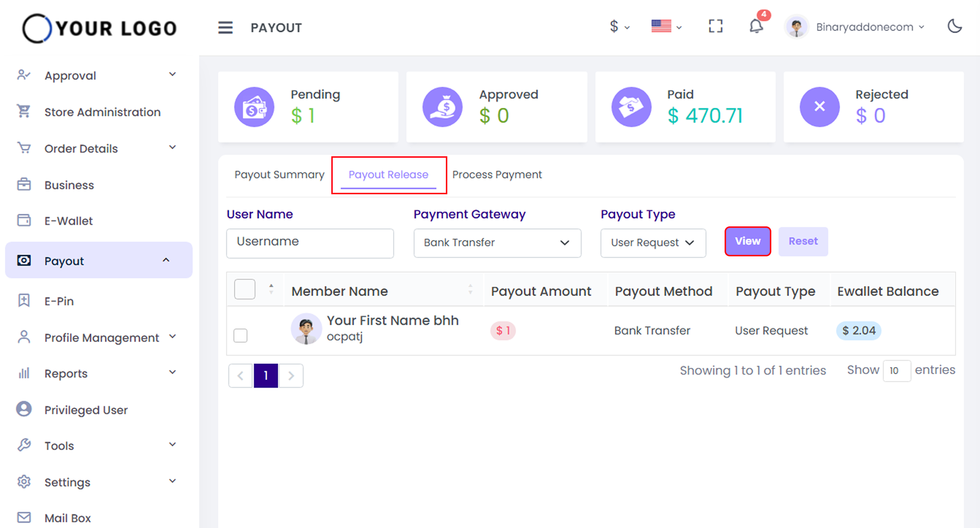Click the YOUR LOGO home link
Image resolution: width=980 pixels, height=528 pixels.
[100, 28]
